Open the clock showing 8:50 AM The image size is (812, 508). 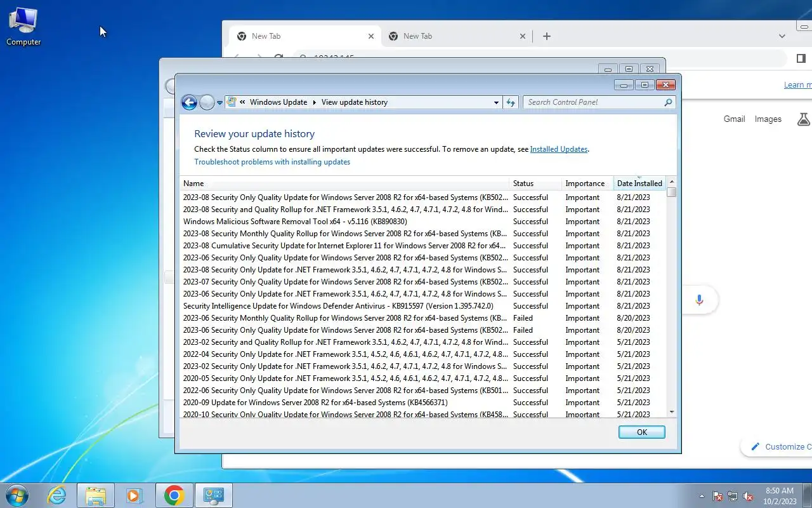click(x=779, y=496)
